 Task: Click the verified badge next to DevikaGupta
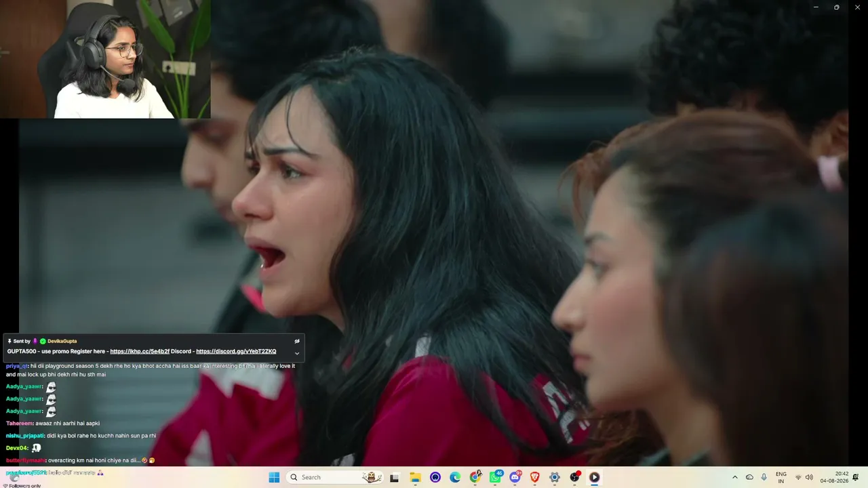pos(43,341)
